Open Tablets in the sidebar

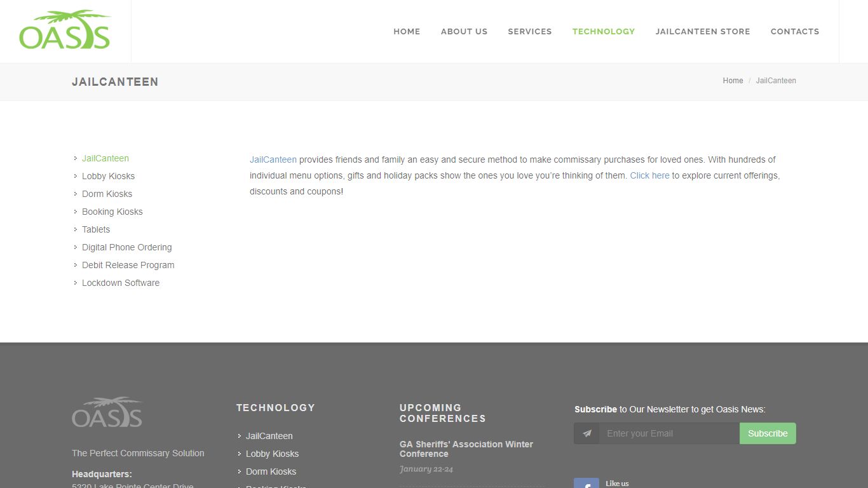point(96,229)
